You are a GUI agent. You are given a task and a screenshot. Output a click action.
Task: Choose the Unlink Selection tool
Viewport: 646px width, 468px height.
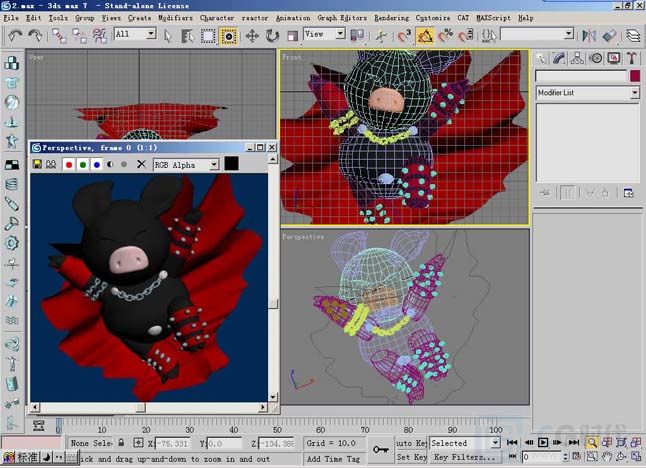click(x=80, y=36)
